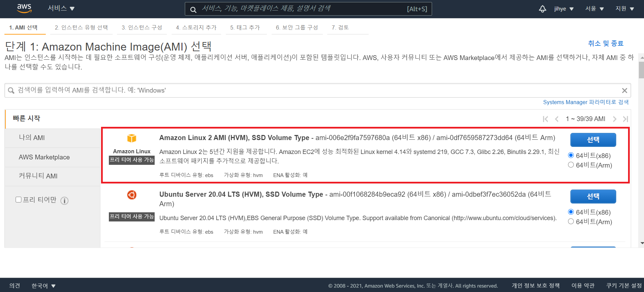Select 커뮤니티 AMI sidebar item
The height and width of the screenshot is (292, 644).
[53, 176]
